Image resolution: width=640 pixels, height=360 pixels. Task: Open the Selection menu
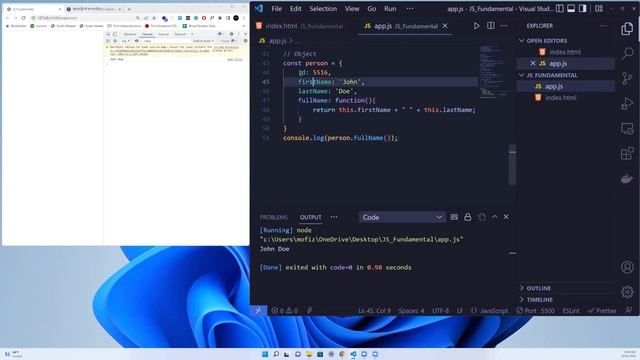point(323,9)
